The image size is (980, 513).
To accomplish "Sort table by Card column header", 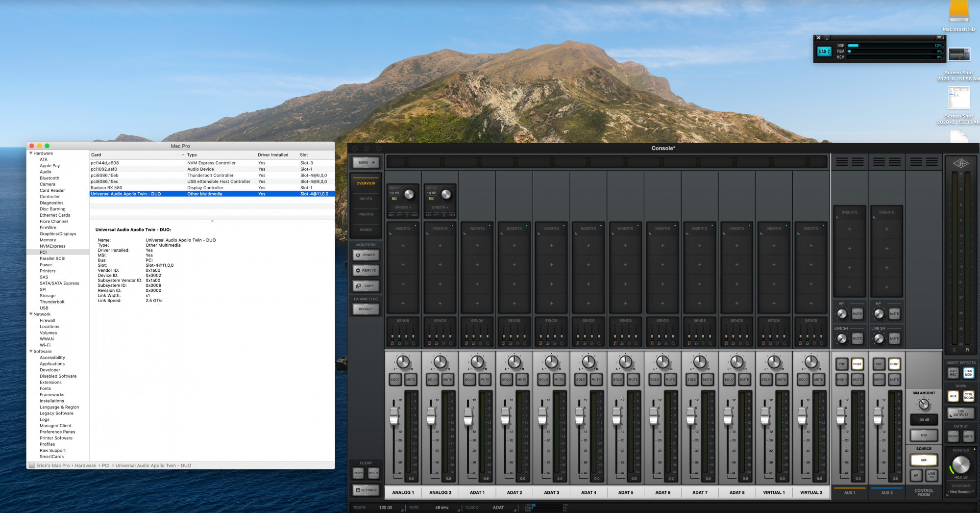I will [138, 154].
